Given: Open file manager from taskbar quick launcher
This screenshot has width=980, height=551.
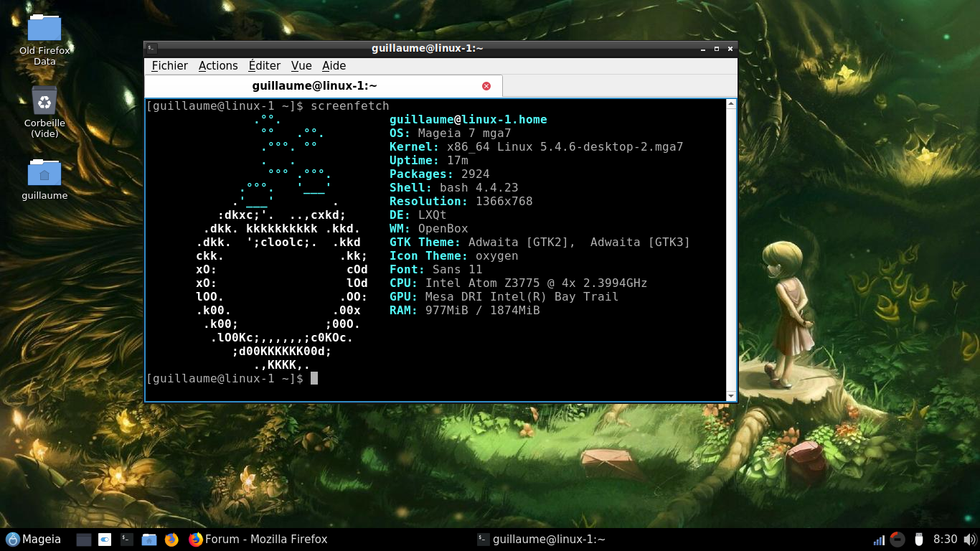Looking at the screenshot, I should (x=149, y=540).
